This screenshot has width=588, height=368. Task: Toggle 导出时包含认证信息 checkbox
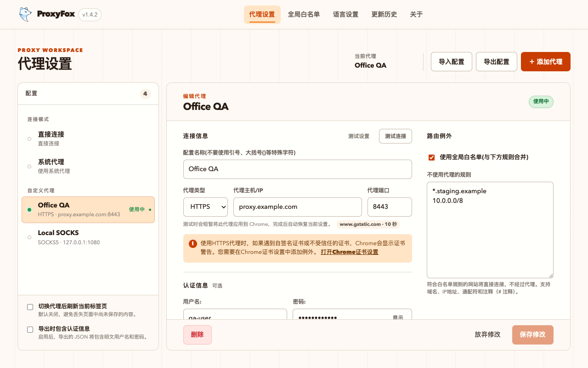[30, 329]
